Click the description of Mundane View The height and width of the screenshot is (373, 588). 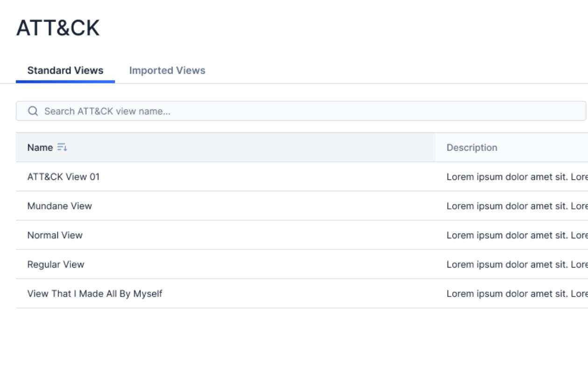pyautogui.click(x=517, y=206)
